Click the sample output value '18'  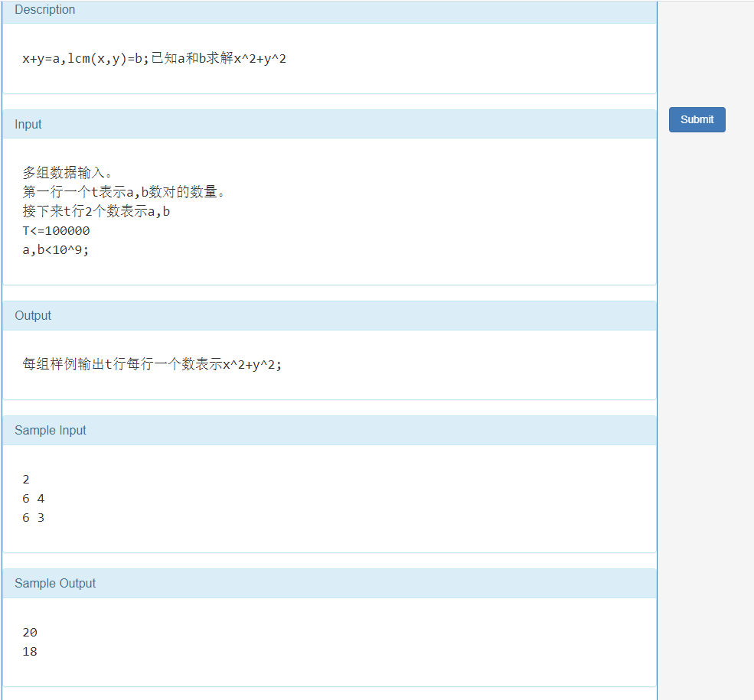point(29,651)
